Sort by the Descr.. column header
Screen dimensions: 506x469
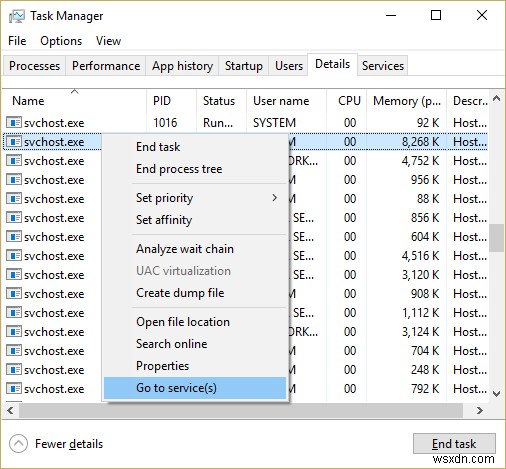pos(468,101)
